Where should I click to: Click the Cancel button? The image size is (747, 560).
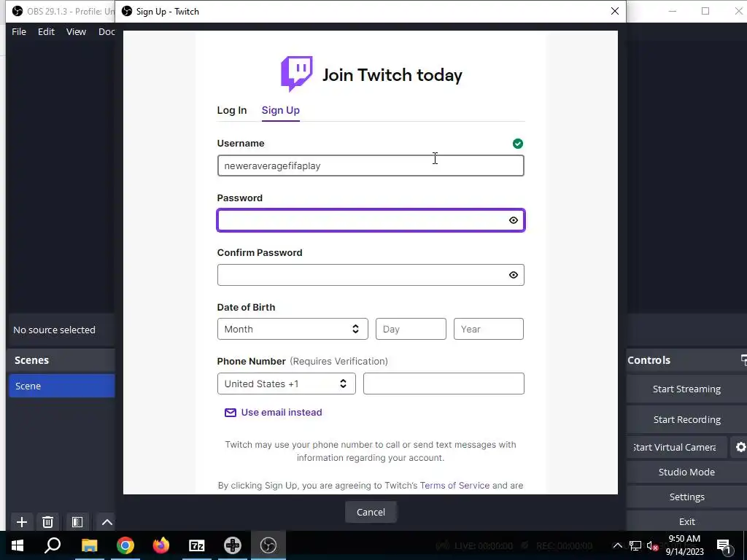point(371,512)
